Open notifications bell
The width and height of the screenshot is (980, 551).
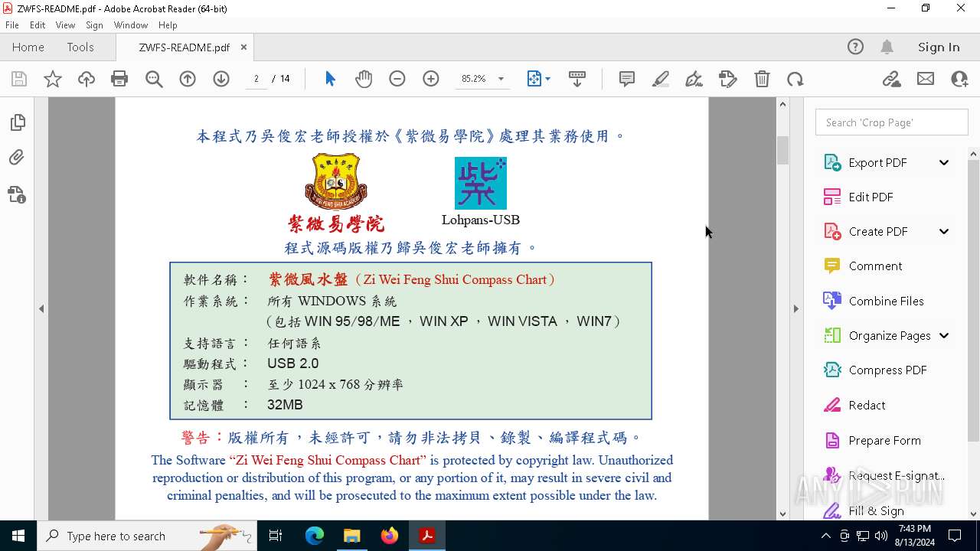(887, 47)
